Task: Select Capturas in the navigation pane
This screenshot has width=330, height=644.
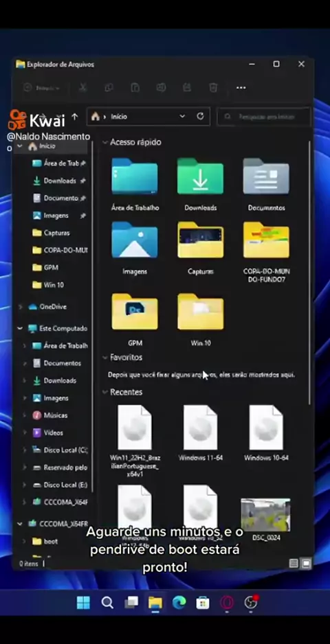Action: coord(52,233)
